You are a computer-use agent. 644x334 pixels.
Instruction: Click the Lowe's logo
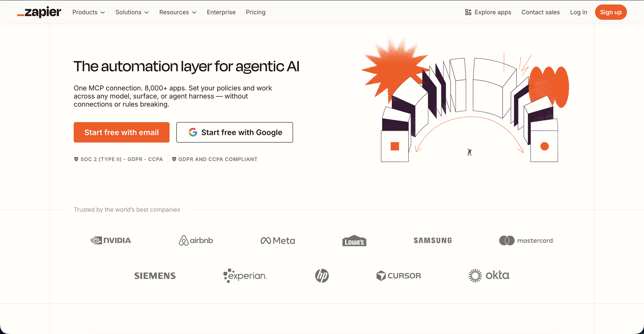(354, 241)
